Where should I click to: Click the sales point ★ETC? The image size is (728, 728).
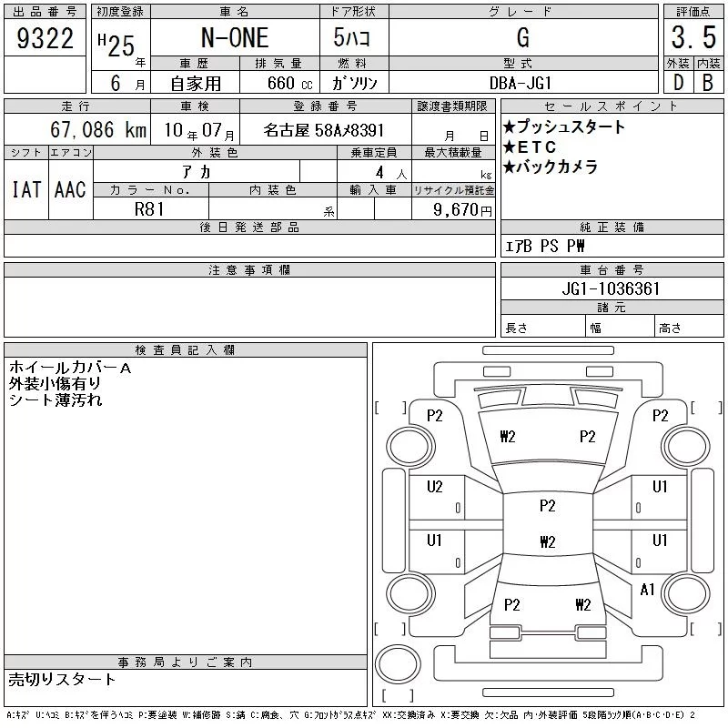tap(530, 147)
